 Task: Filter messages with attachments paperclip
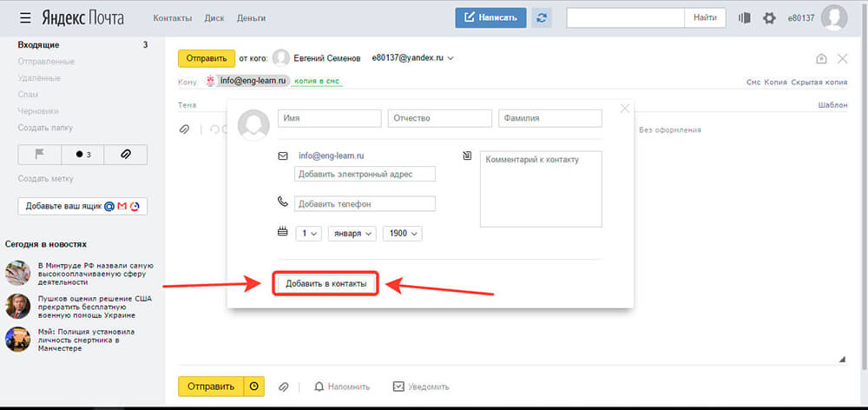click(125, 155)
